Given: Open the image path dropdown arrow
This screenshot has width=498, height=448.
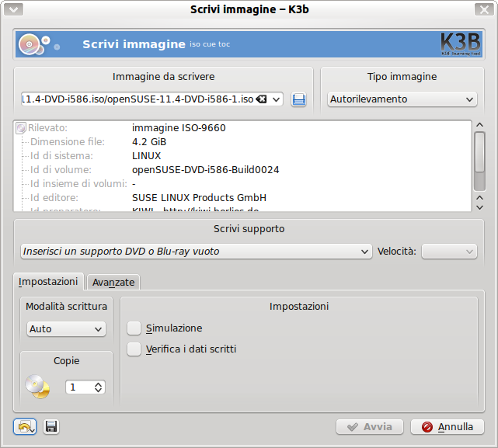Looking at the screenshot, I should (277, 99).
